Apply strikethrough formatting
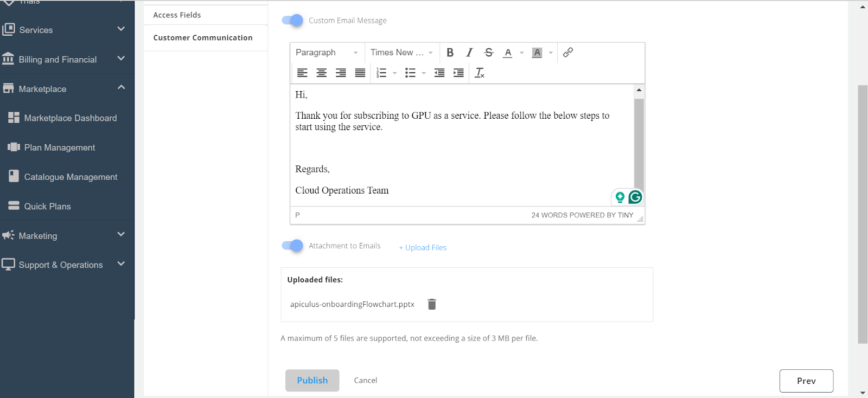Image resolution: width=868 pixels, height=398 pixels. pos(489,53)
